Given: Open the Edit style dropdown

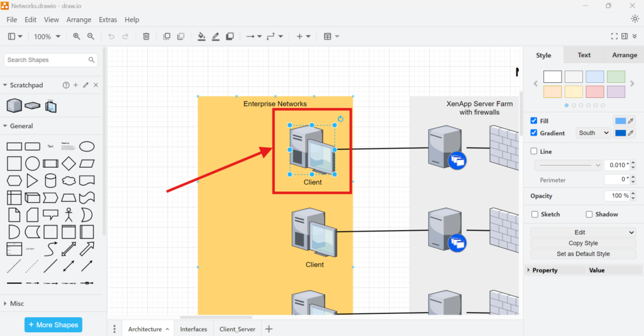Looking at the screenshot, I should (583, 232).
